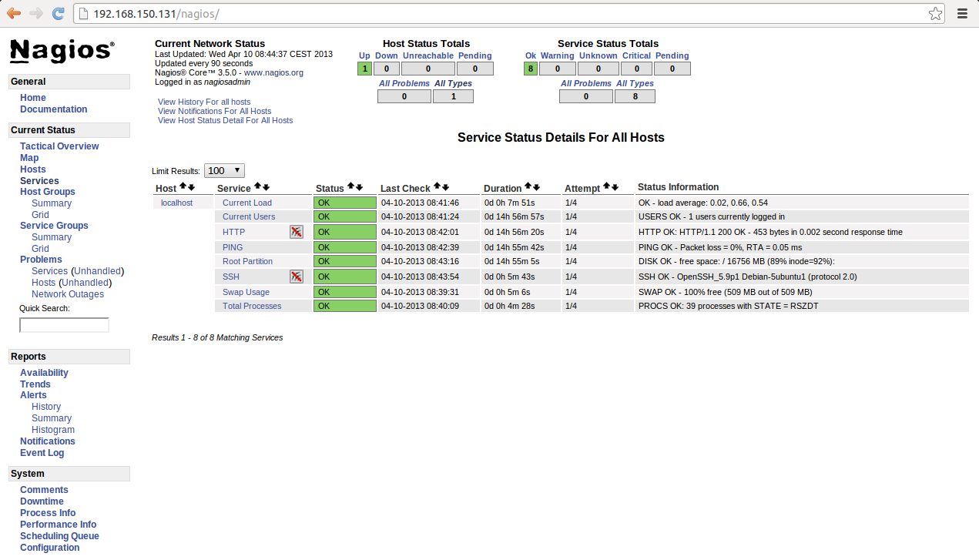The height and width of the screenshot is (560, 979).
Task: Sort the Service column descending with the down arrow
Action: click(x=267, y=186)
